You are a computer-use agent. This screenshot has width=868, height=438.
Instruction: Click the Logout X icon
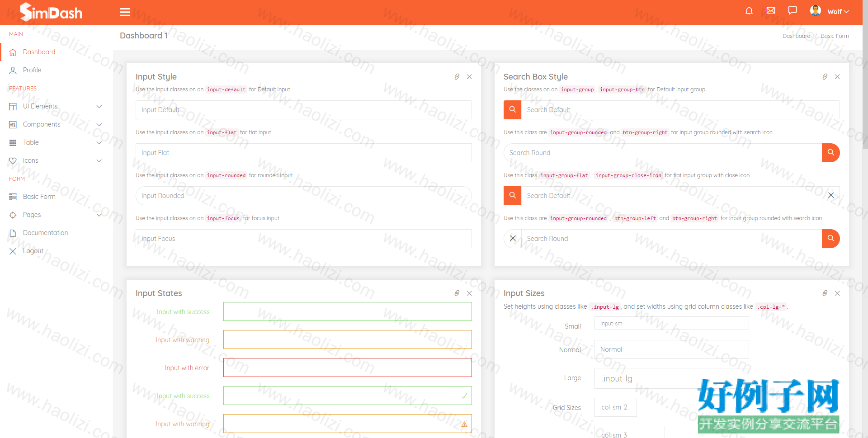13,251
